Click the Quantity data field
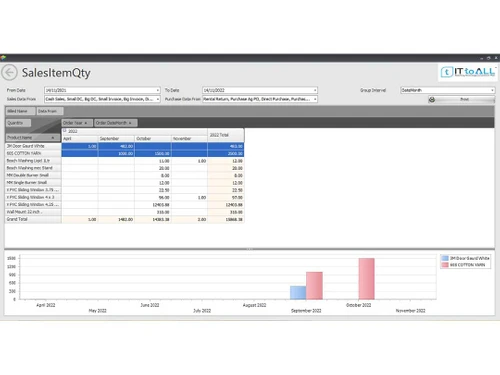Viewport: 500px width, 375px height. click(x=18, y=123)
